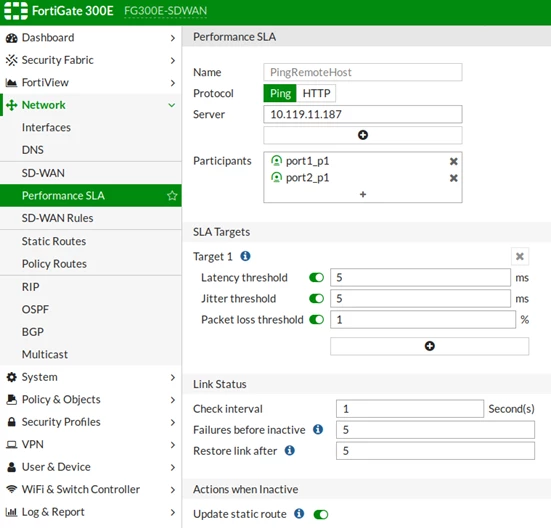Click the Target 1 info icon
This screenshot has width=551, height=528.
pos(245,256)
